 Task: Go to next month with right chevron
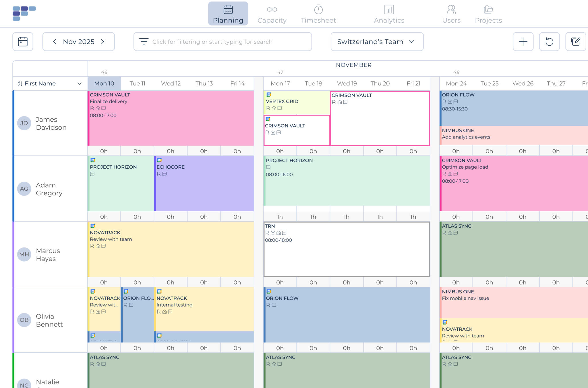(102, 42)
